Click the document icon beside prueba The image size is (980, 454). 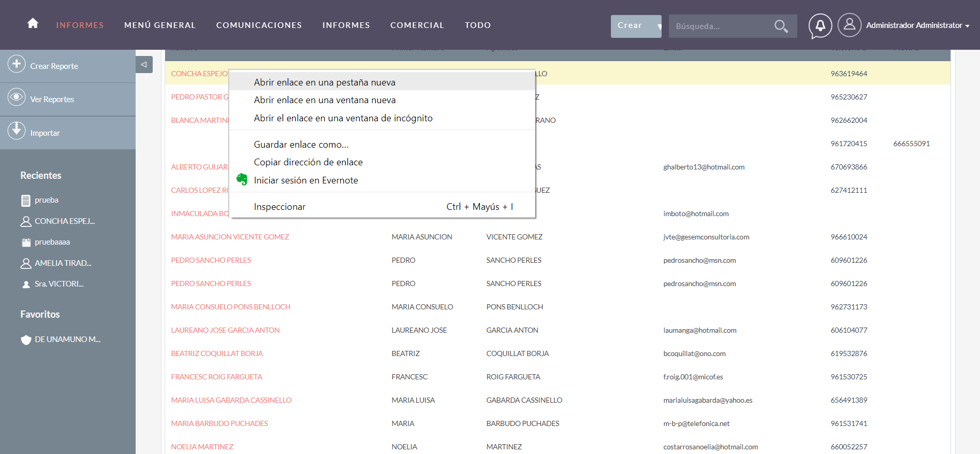coord(26,201)
